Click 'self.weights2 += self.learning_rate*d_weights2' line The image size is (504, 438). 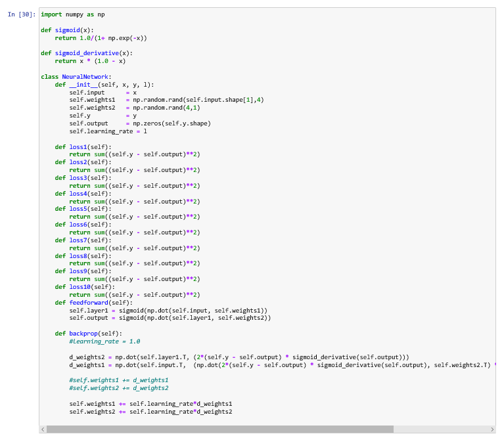pos(150,412)
